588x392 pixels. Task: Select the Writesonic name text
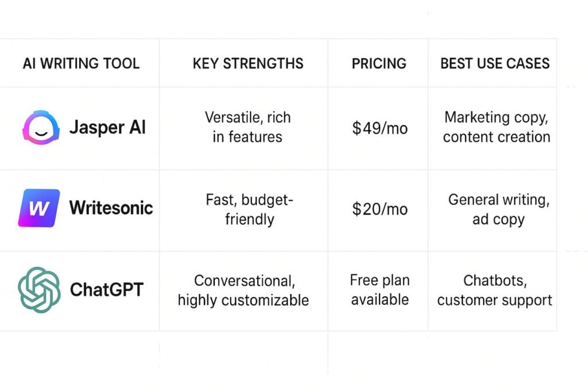point(111,208)
